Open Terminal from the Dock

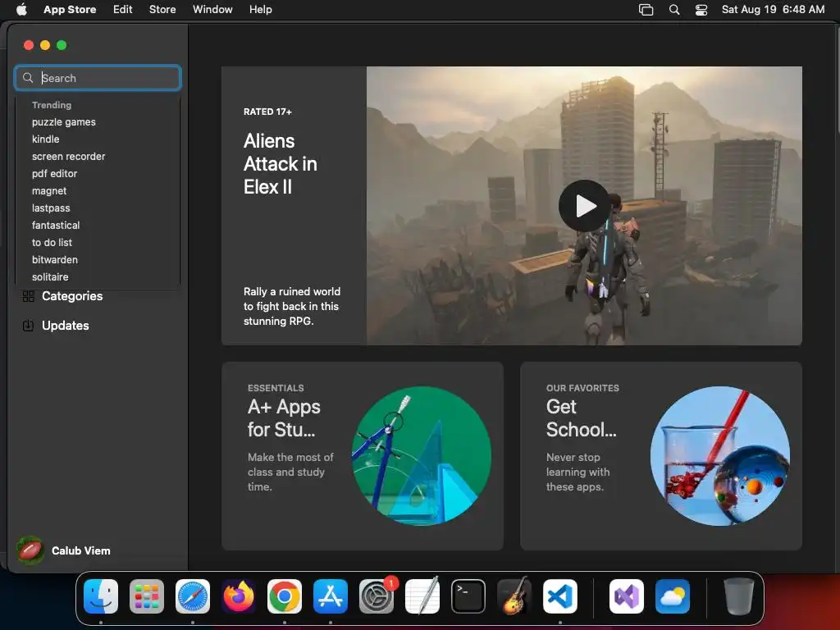[468, 596]
